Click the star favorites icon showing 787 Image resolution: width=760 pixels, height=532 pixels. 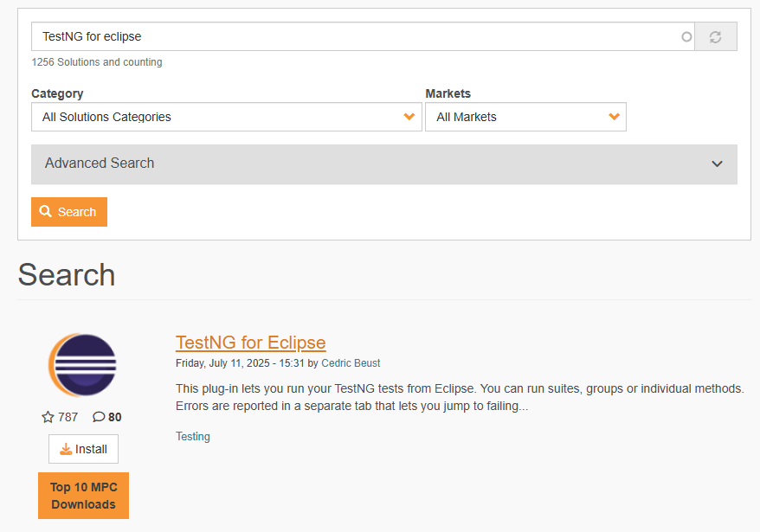click(48, 417)
